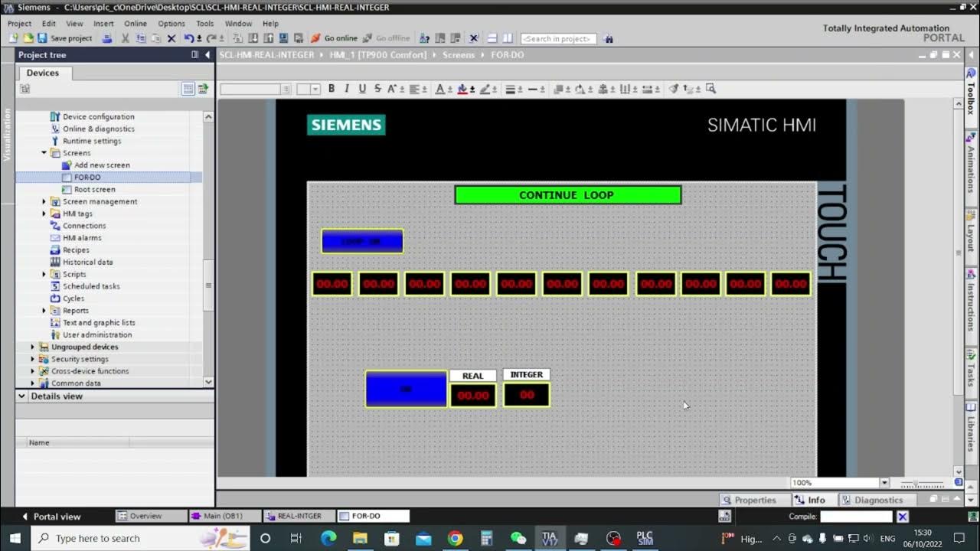Select Recipes in the project tree
This screenshot has width=980, height=551.
[x=76, y=250]
